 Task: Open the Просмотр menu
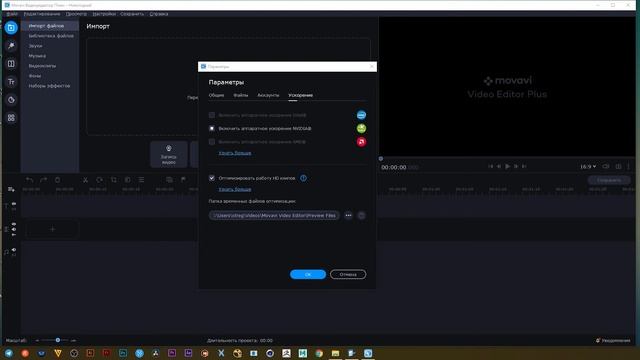point(76,14)
